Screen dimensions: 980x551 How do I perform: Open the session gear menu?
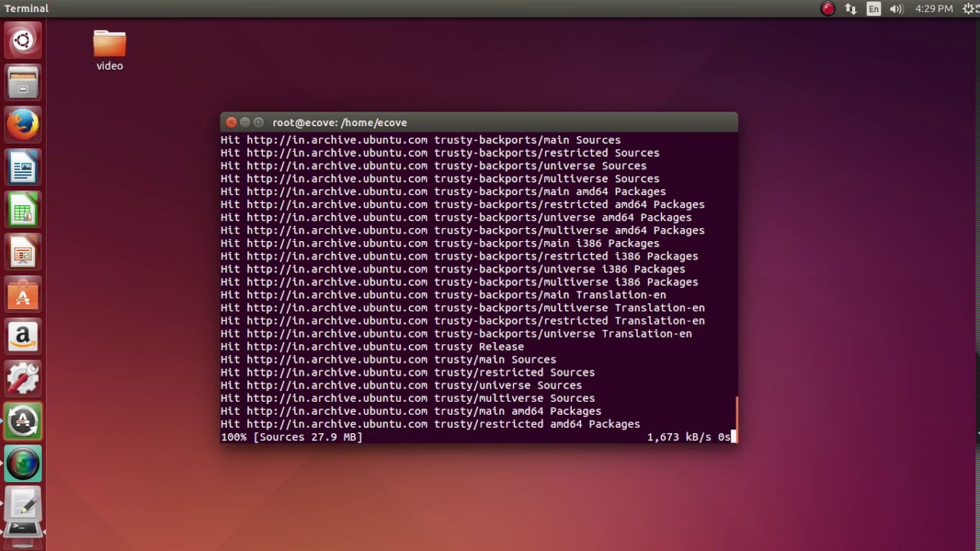969,8
